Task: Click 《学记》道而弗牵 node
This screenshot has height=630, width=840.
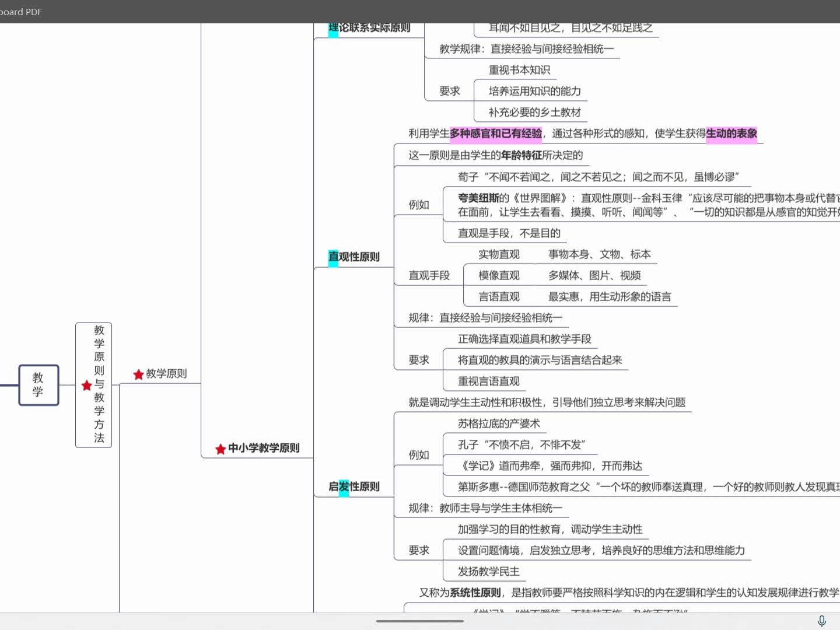Action: (x=550, y=466)
